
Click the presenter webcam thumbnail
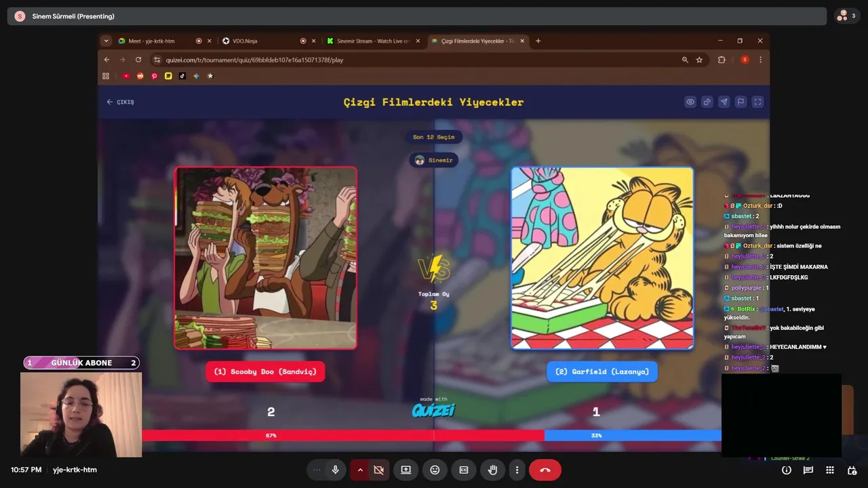click(81, 415)
